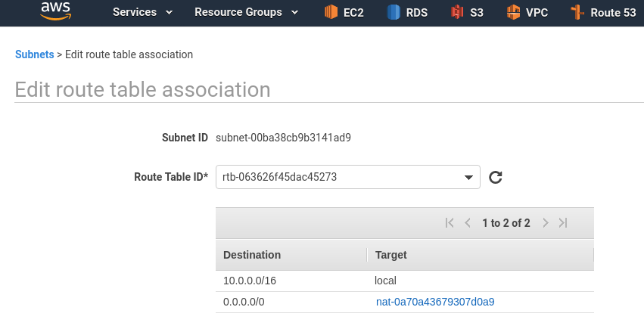644x335 pixels.
Task: Go to next page of routes
Action: coord(546,223)
